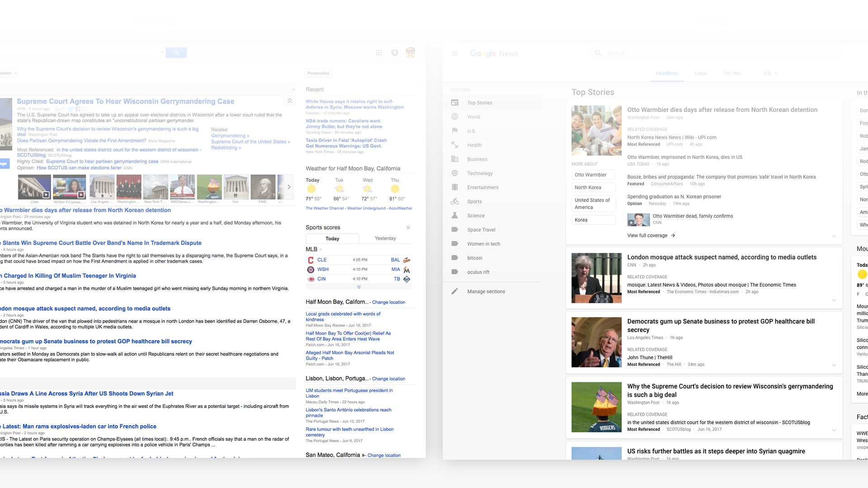Open the Wisconsin cheesehead story photo
Image resolution: width=868 pixels, height=488 pixels.
596,407
